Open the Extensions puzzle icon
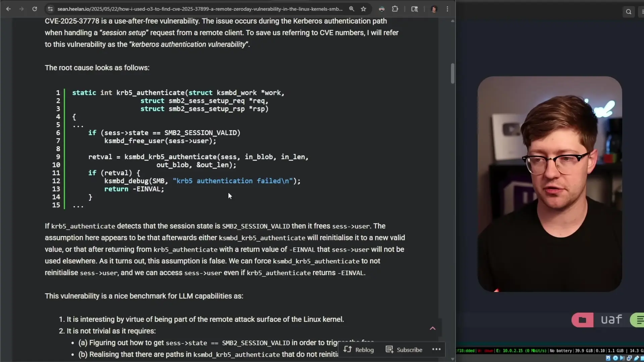The image size is (644, 362). tap(395, 9)
